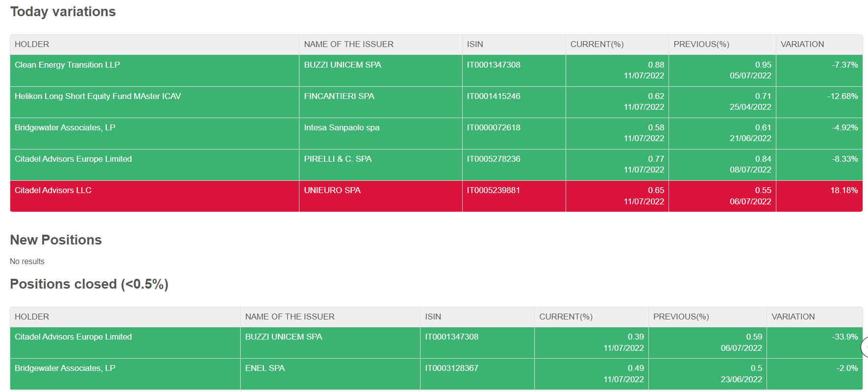Select BUZZI UNICEM SPA in Positions closed table
This screenshot has width=868, height=392.
point(284,337)
